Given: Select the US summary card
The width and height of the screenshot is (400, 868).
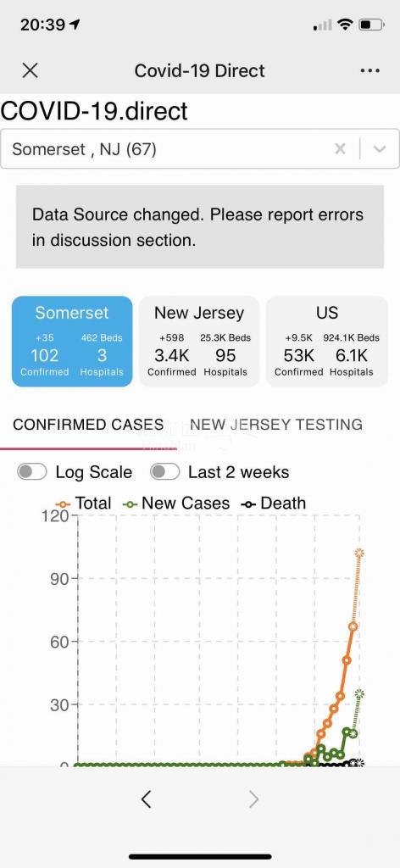Looking at the screenshot, I should [x=327, y=341].
